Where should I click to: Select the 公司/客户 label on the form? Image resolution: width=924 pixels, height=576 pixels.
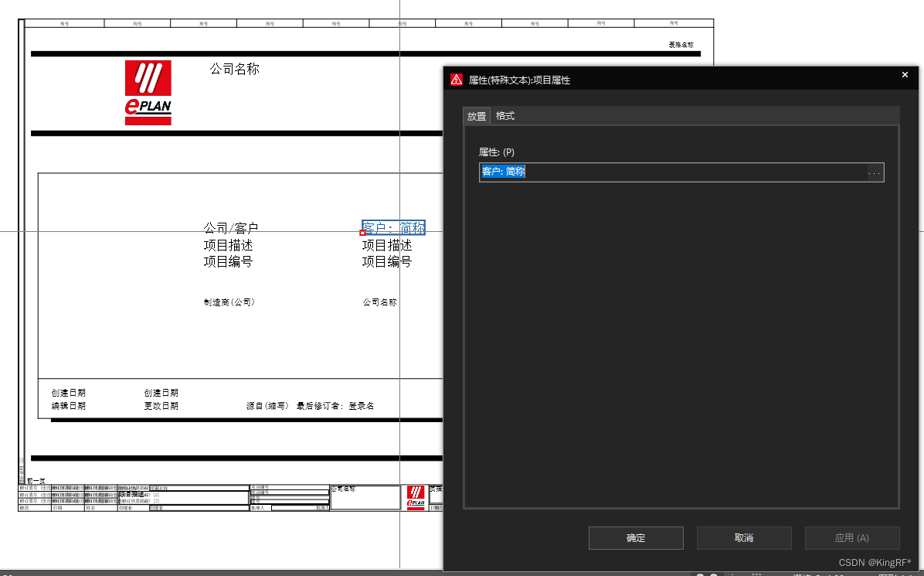coord(231,228)
